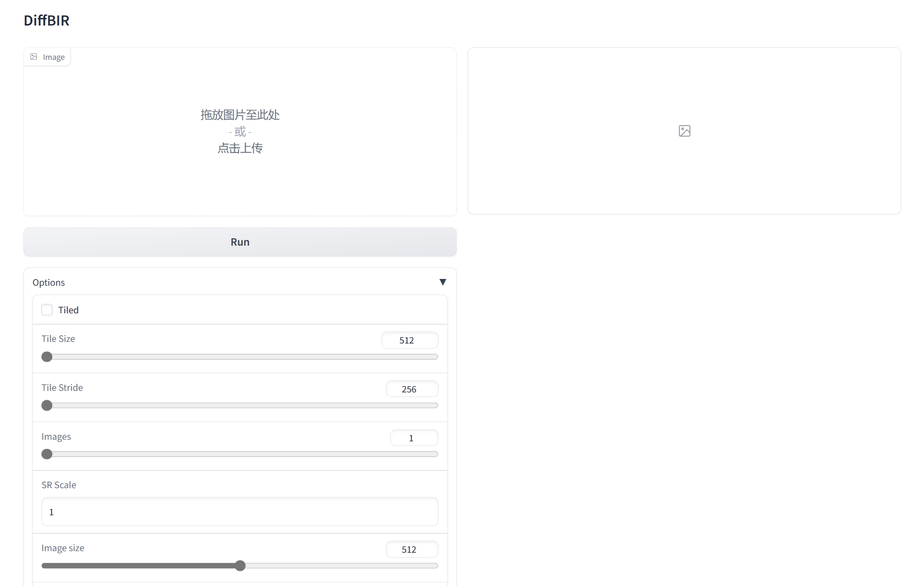Click the Image size slider handle

pos(240,566)
